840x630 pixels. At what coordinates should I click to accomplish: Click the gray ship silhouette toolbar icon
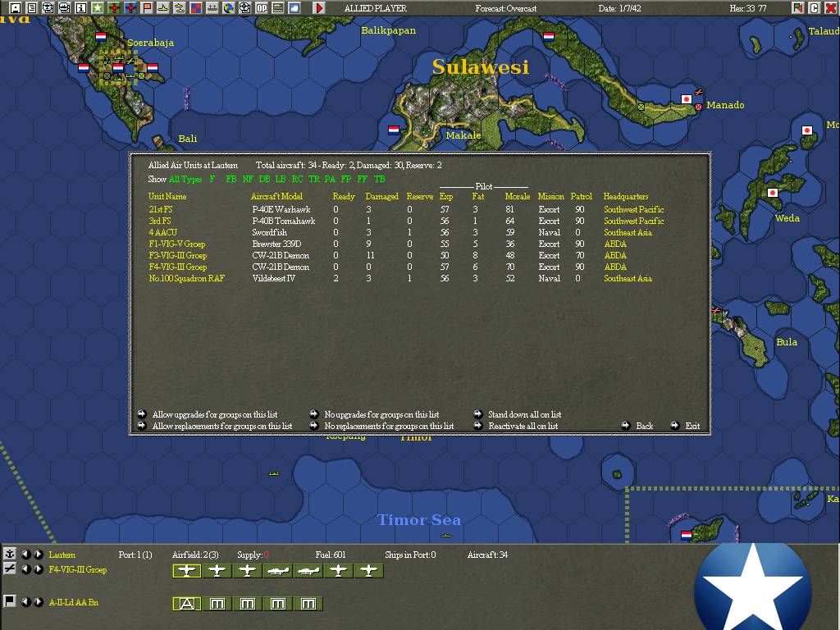(212, 8)
